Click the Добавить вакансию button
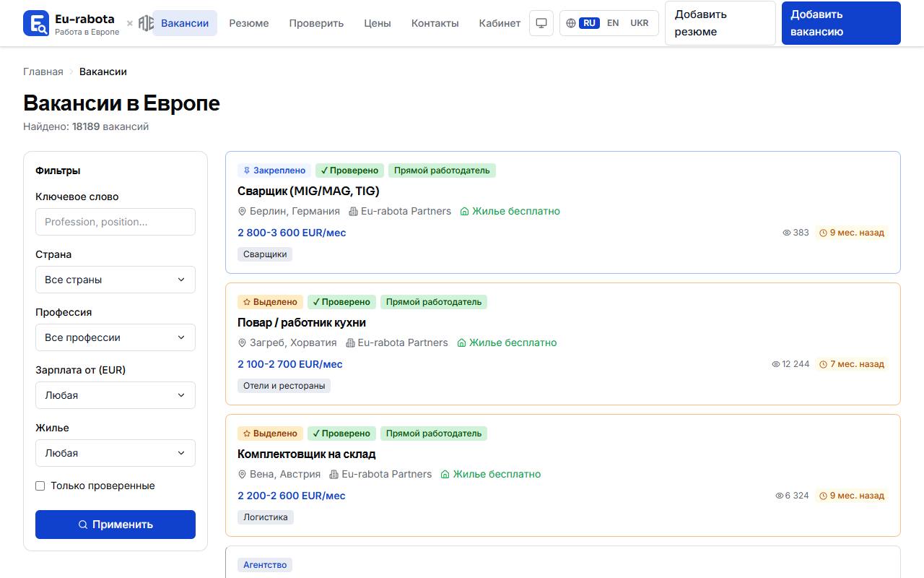 coord(841,23)
